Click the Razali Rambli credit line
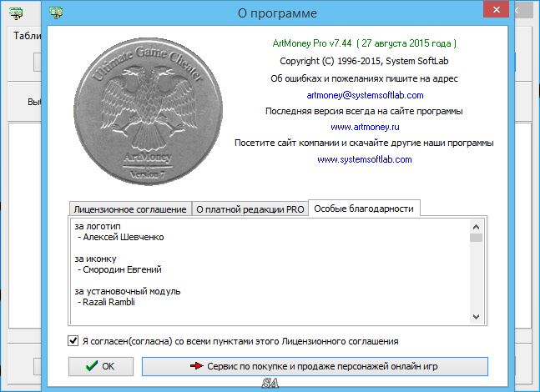540x392 pixels. 106,302
